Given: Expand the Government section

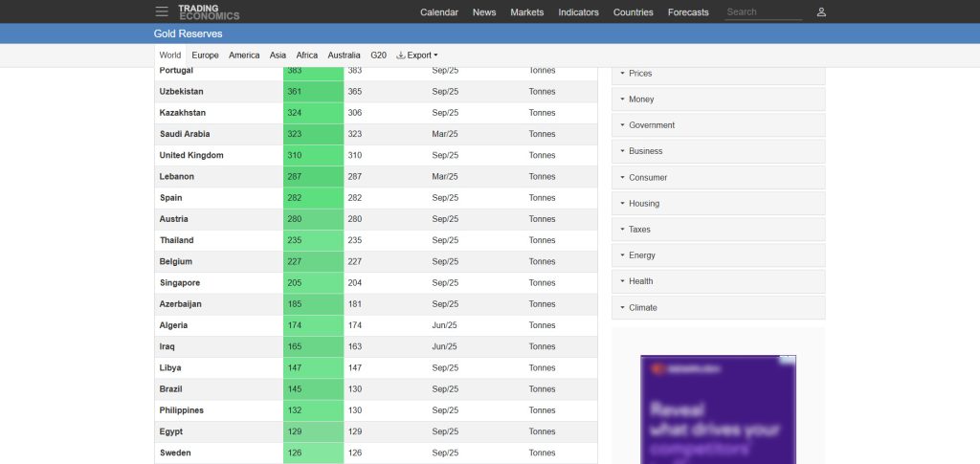Looking at the screenshot, I should pyautogui.click(x=718, y=125).
